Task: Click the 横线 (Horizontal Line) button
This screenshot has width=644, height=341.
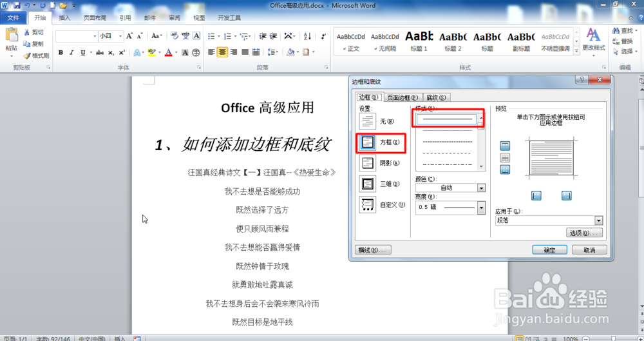Action: click(x=373, y=250)
